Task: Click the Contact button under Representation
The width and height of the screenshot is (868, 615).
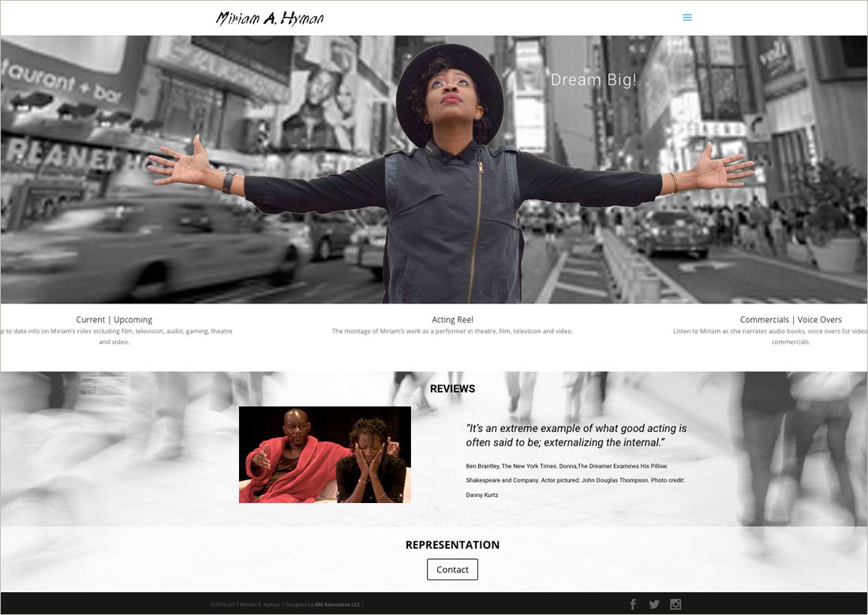Action: point(452,569)
